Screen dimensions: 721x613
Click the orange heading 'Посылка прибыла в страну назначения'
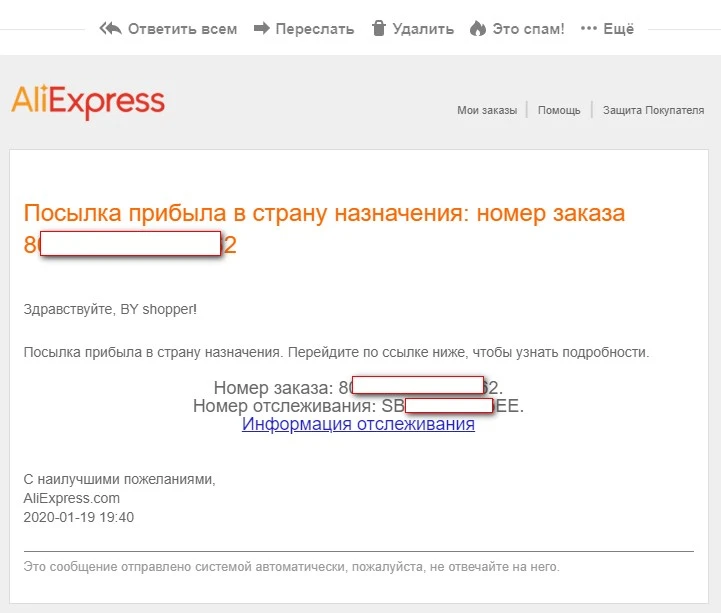pyautogui.click(x=245, y=213)
